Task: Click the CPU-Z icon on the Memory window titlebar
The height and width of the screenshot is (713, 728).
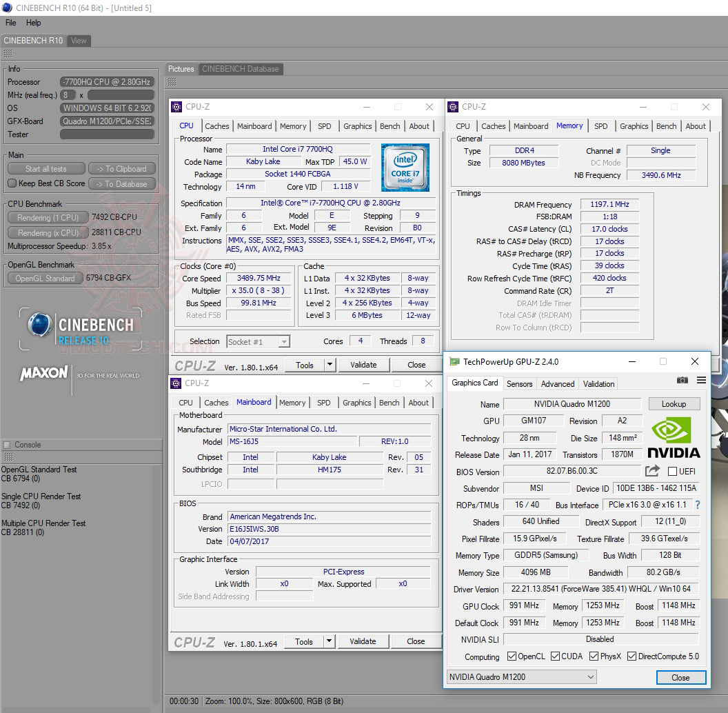Action: [x=453, y=107]
